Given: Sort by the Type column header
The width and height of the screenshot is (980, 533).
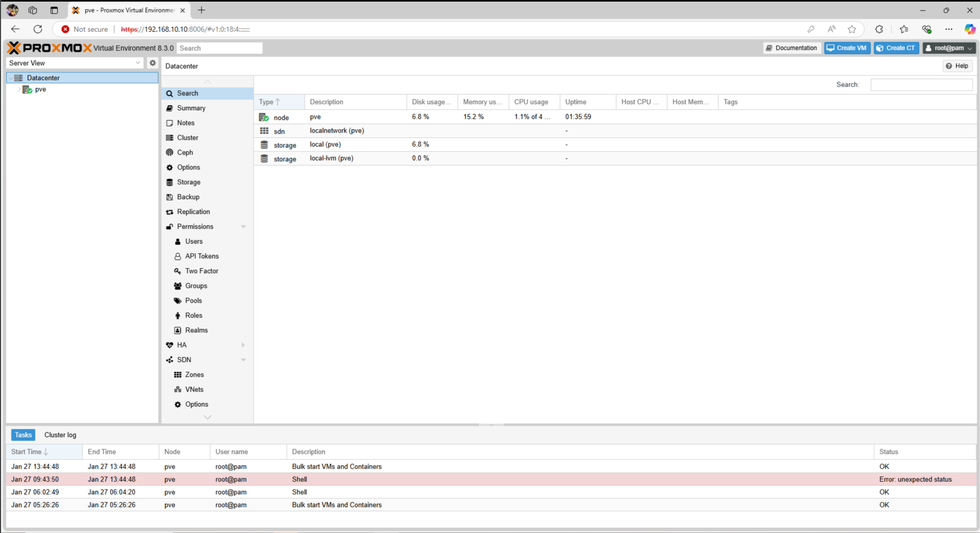Looking at the screenshot, I should click(x=279, y=102).
